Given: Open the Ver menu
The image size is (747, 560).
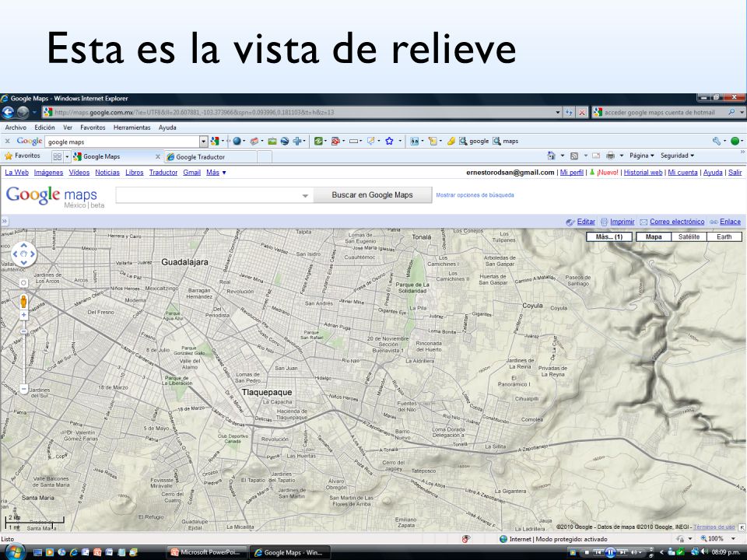Looking at the screenshot, I should 68,128.
